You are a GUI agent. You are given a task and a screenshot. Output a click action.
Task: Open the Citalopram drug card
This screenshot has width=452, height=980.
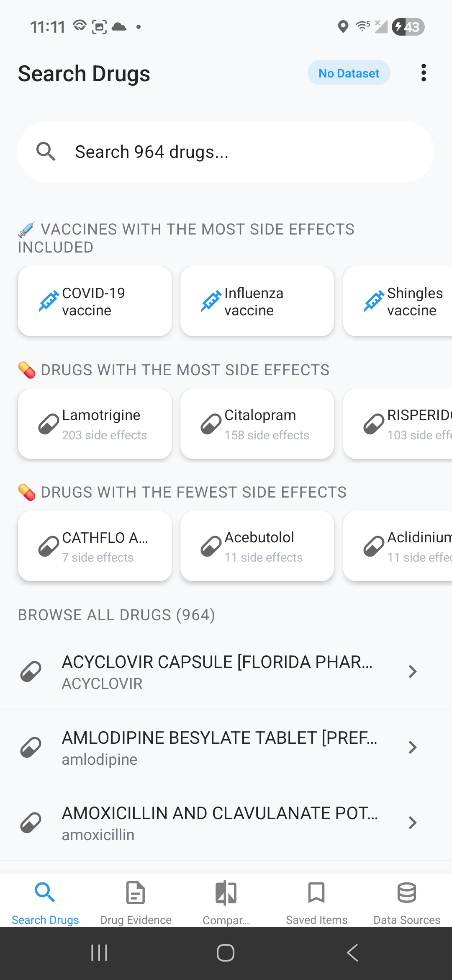tap(257, 424)
